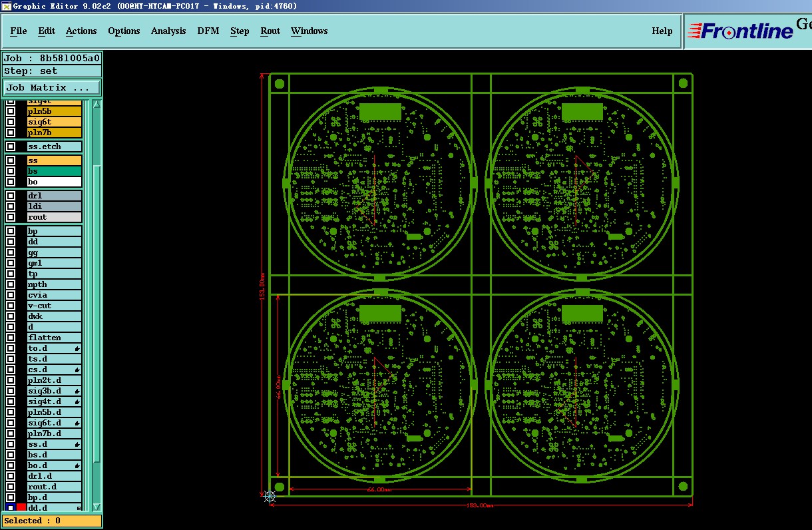This screenshot has width=812, height=530.
Task: Toggle the npth layer checkbox
Action: point(11,284)
